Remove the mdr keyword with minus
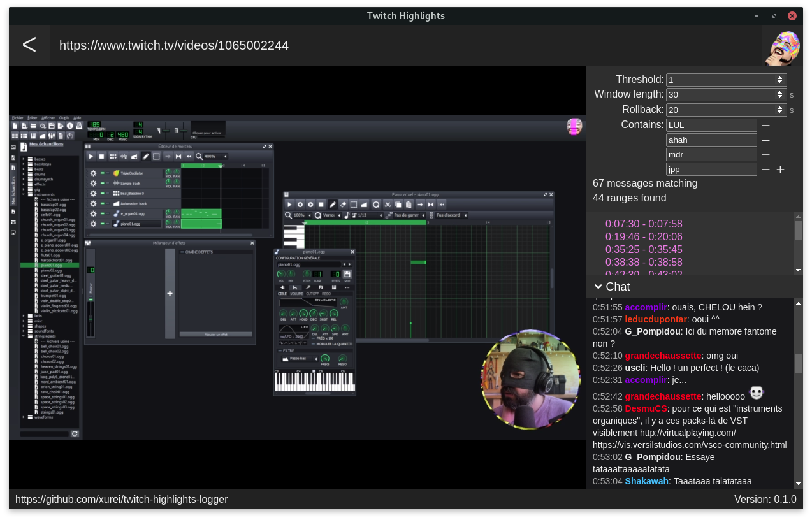This screenshot has height=520, width=812. coord(765,155)
